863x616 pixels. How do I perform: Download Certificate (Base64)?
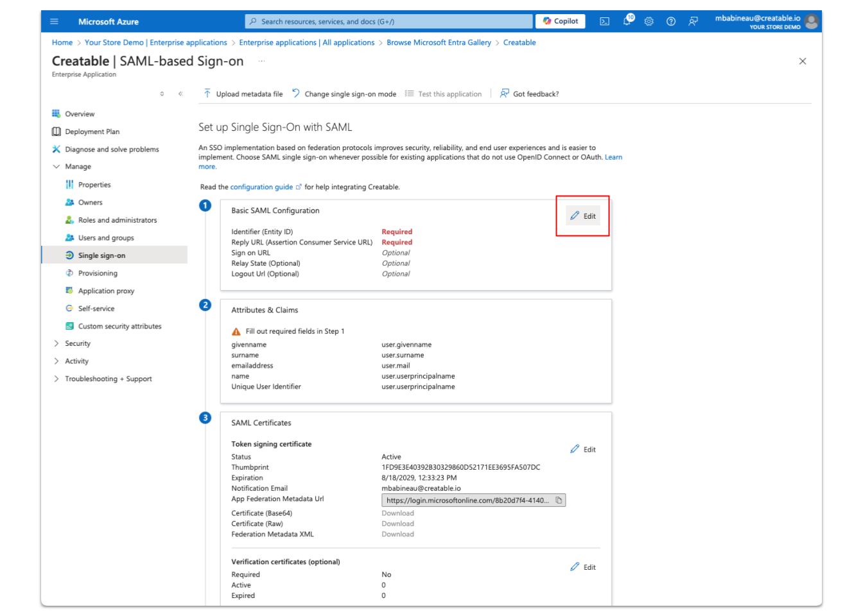(x=397, y=513)
